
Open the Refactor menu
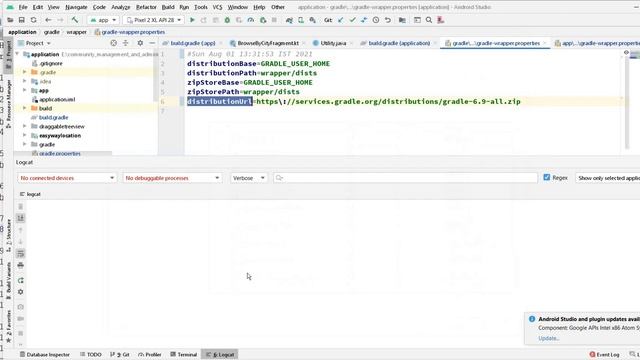(x=146, y=7)
